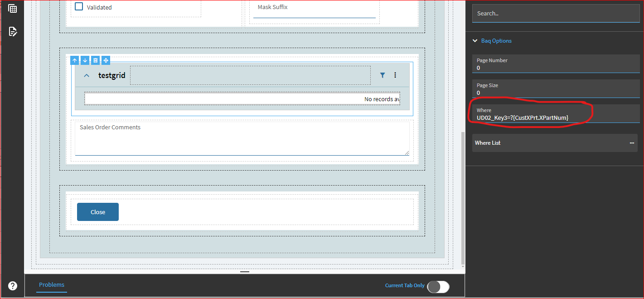Switch to the Problems tab
Viewport: 644px width, 299px height.
tap(52, 285)
